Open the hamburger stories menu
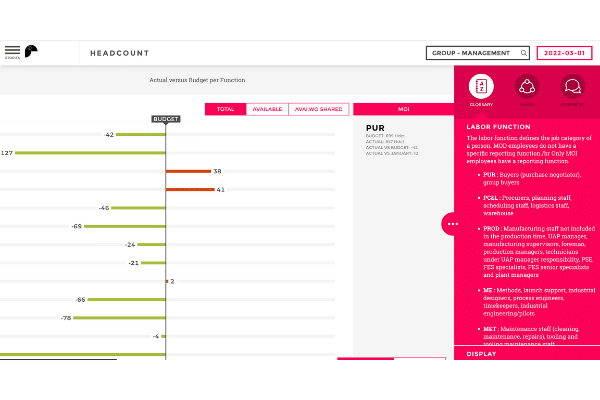This screenshot has width=600, height=400. [12, 51]
